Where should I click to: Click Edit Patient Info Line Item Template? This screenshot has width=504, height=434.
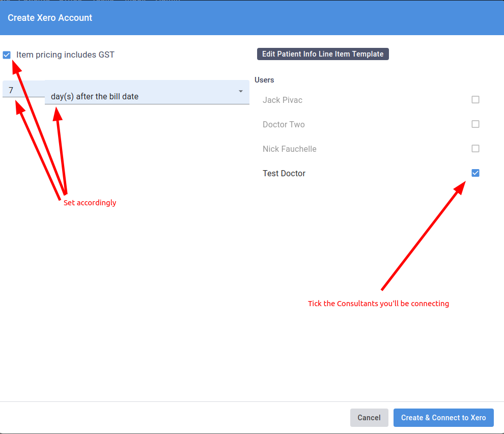(323, 53)
